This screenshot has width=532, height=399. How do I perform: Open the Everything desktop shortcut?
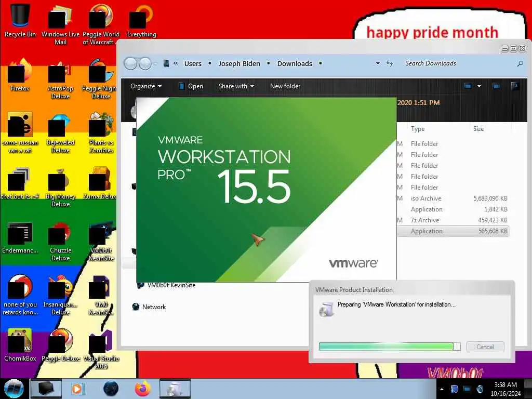[x=141, y=20]
